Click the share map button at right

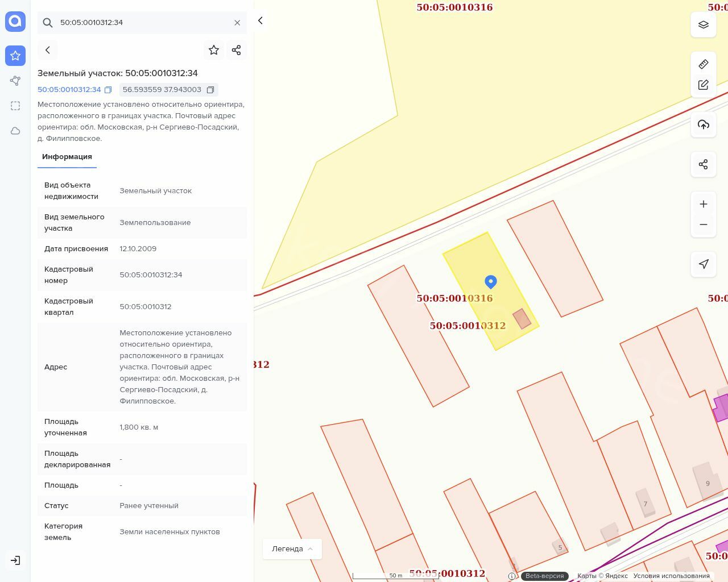click(x=703, y=164)
